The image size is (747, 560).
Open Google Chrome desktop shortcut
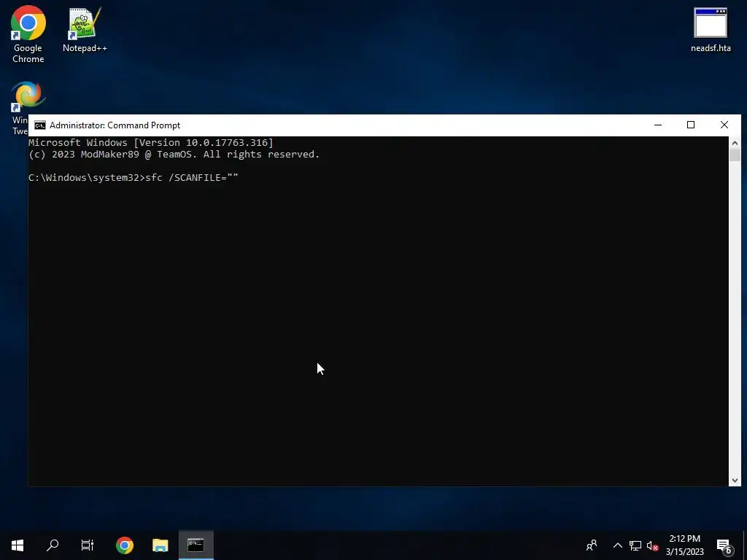pos(28,34)
